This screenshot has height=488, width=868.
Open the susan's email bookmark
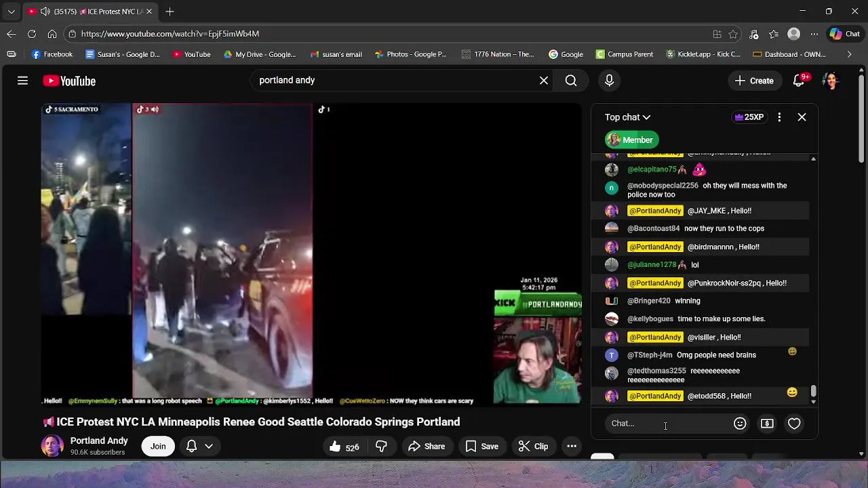tap(336, 54)
